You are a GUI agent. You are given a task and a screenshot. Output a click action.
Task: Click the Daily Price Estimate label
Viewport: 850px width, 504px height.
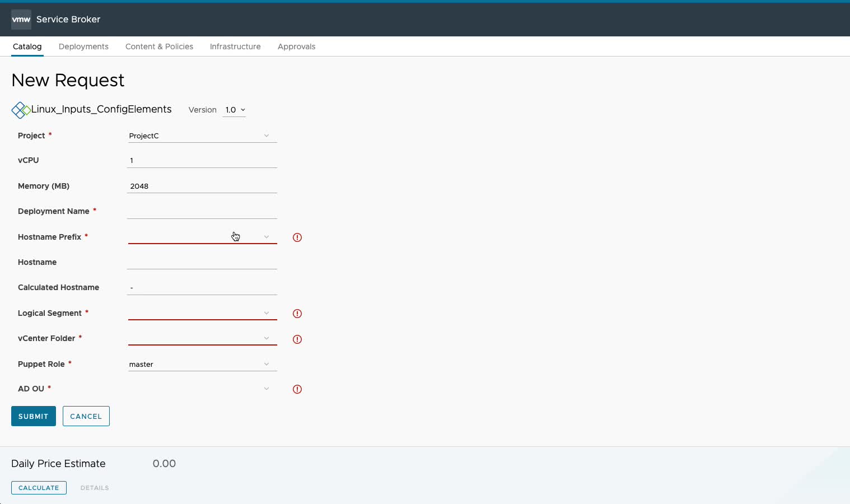[x=58, y=464]
